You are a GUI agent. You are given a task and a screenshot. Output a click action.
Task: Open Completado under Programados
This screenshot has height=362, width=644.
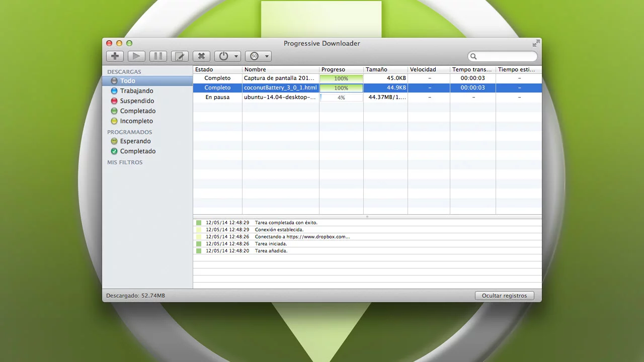pos(137,151)
